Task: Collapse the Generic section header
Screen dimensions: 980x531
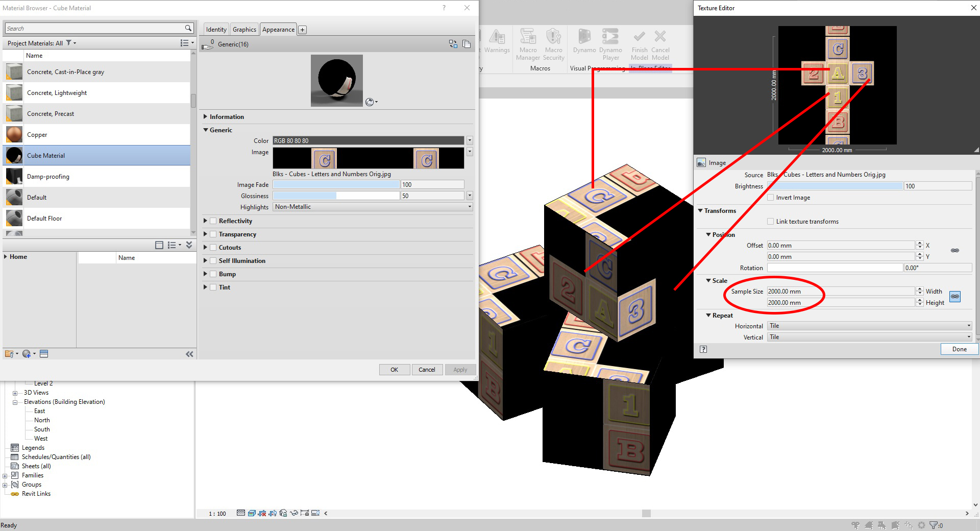Action: (x=206, y=130)
